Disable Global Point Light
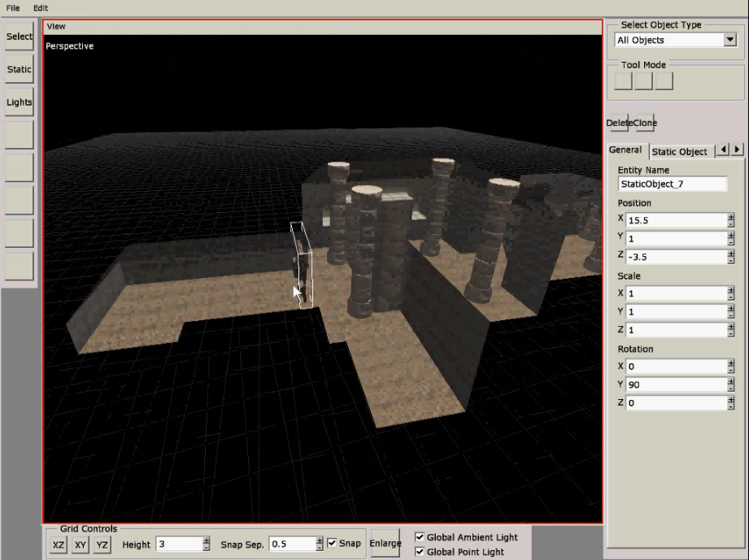 (x=420, y=552)
